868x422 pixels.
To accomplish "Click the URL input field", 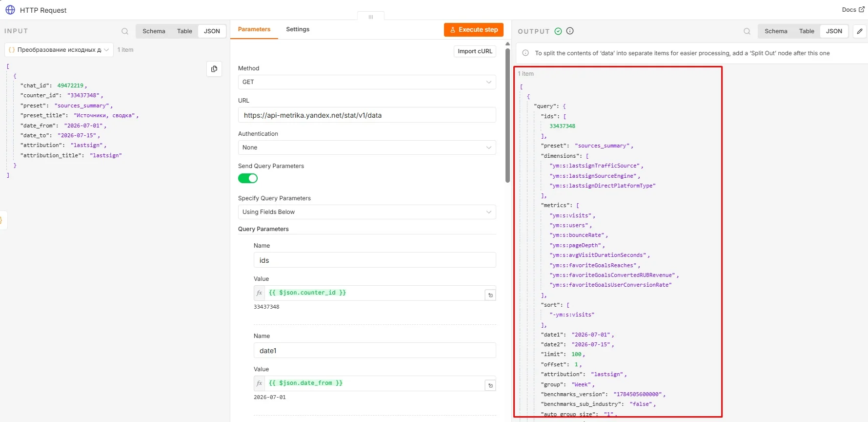I will point(367,115).
